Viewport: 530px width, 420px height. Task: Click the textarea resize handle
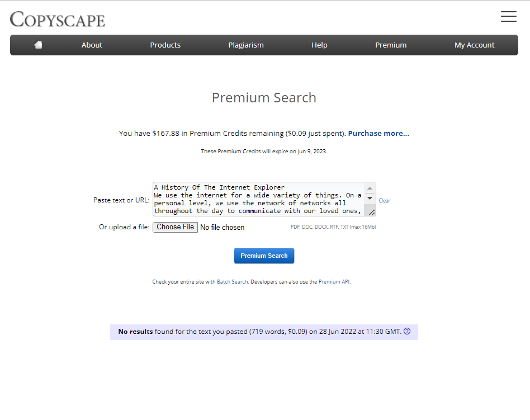click(371, 213)
